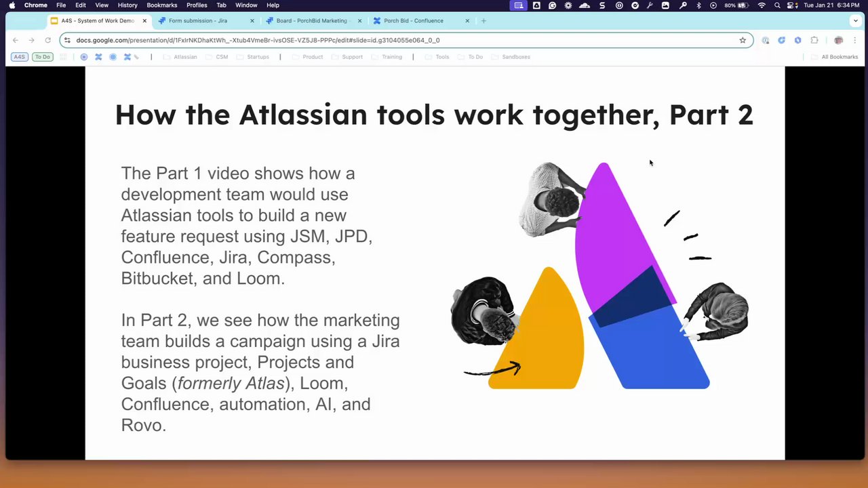Click the slide title text
The height and width of the screenshot is (488, 868).
[434, 115]
